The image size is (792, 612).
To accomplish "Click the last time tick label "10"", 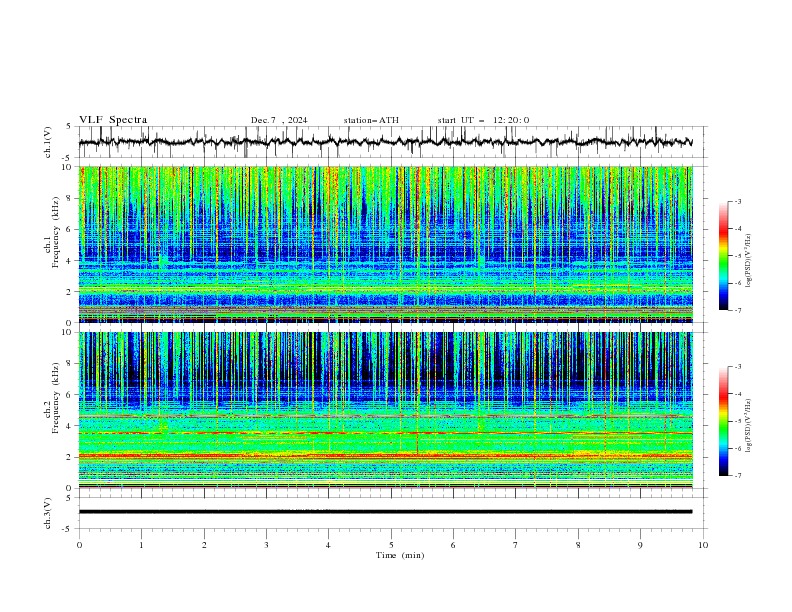I will [x=703, y=545].
